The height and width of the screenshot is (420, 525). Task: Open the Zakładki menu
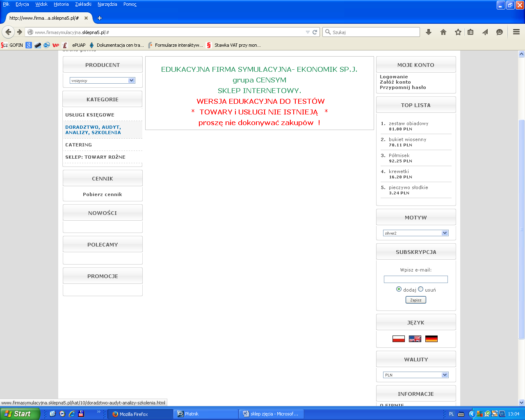(x=83, y=4)
